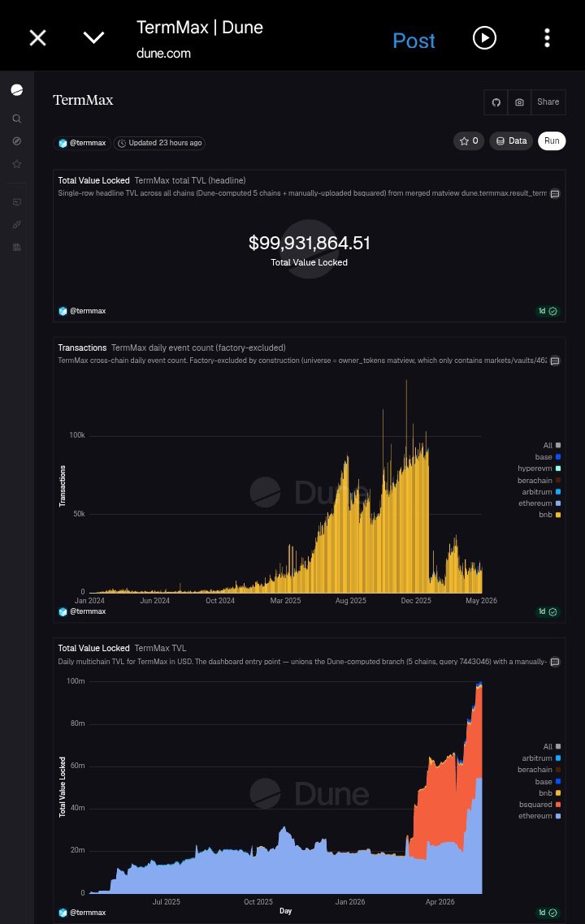This screenshot has width=585, height=924.
Task: Open the GitHub icon button
Action: [496, 102]
